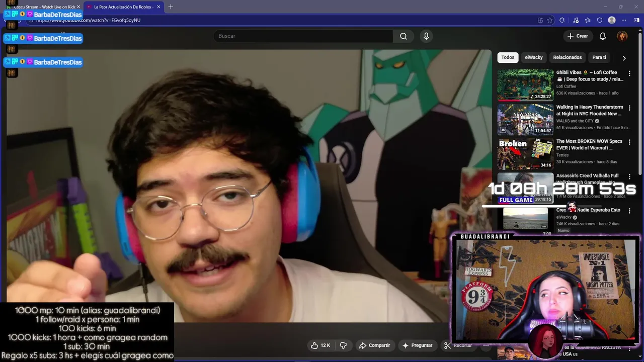Image resolution: width=644 pixels, height=362 pixels.
Task: Open options menu for Nadie Esperaba Esto video
Action: 629,211
